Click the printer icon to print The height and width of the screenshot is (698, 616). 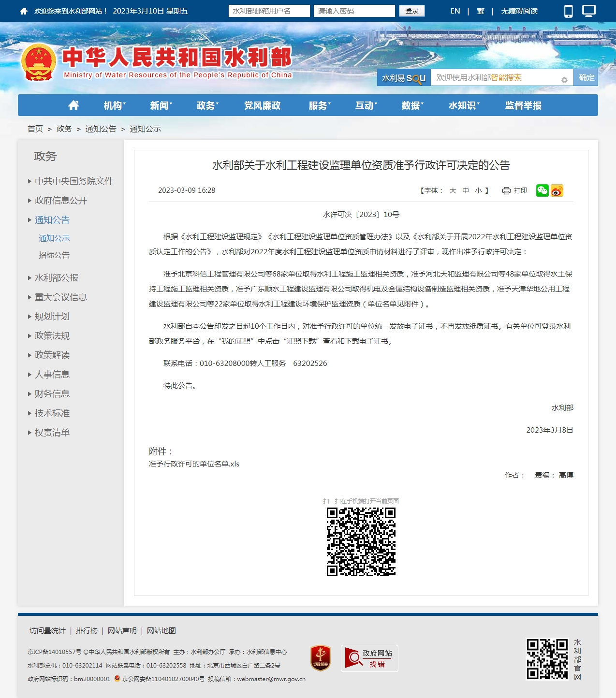pyautogui.click(x=507, y=190)
